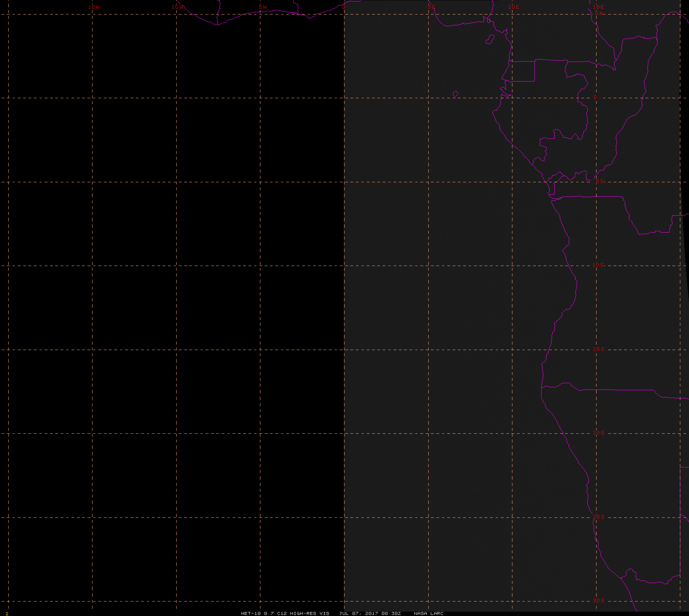
Task: Select the 0 prime meridian longitude label
Action: (x=343, y=7)
